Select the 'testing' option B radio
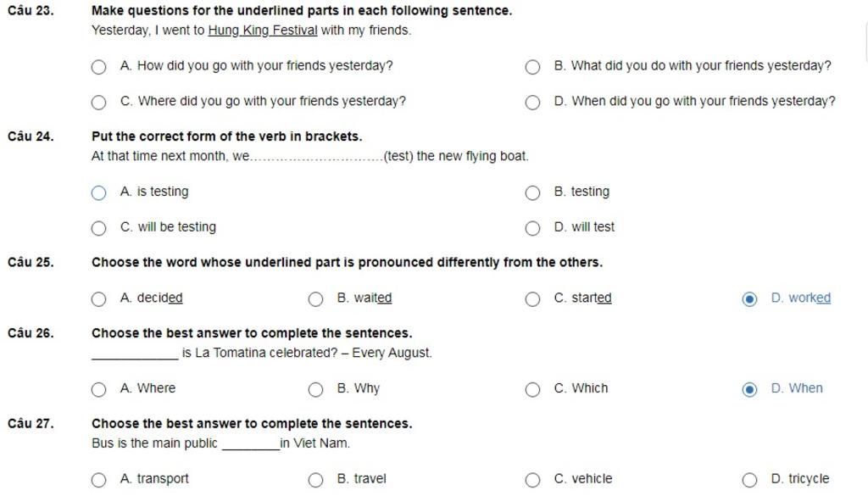The height and width of the screenshot is (496, 868). point(532,192)
